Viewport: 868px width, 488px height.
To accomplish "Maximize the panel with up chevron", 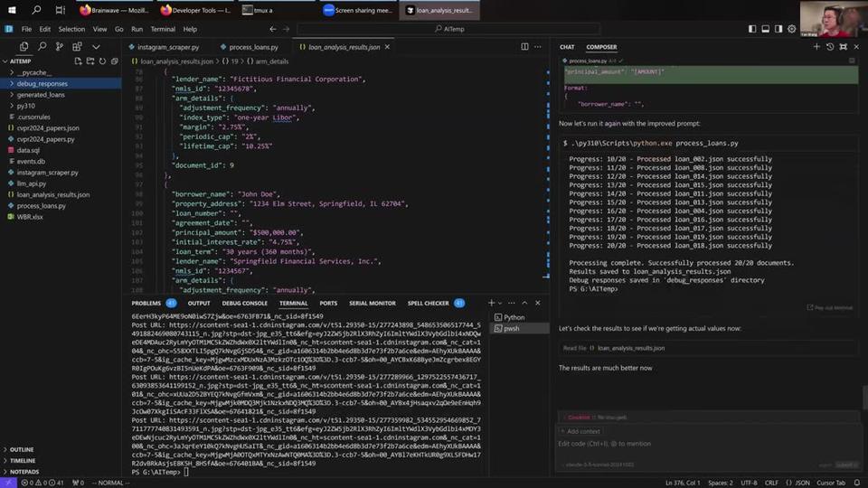I will coord(524,304).
